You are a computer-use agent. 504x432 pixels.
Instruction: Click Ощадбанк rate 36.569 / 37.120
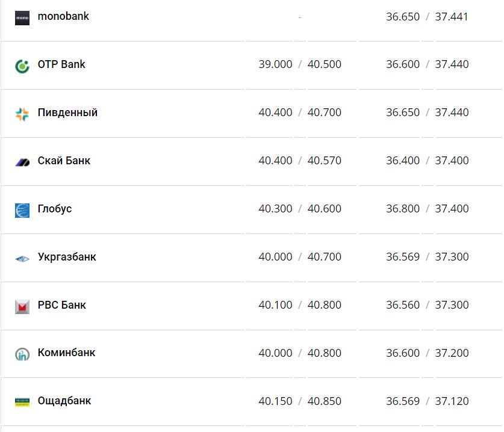427,401
